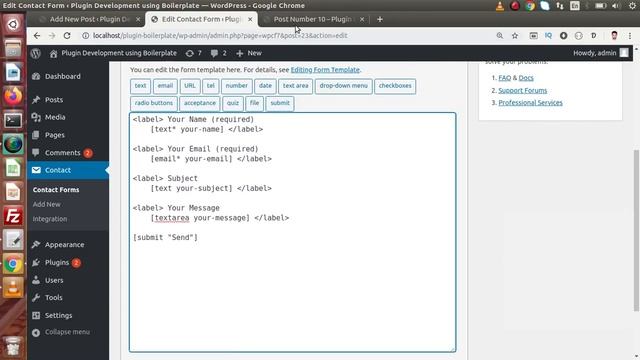Click inside the form template textarea
This screenshot has width=640, height=360.
(292, 232)
